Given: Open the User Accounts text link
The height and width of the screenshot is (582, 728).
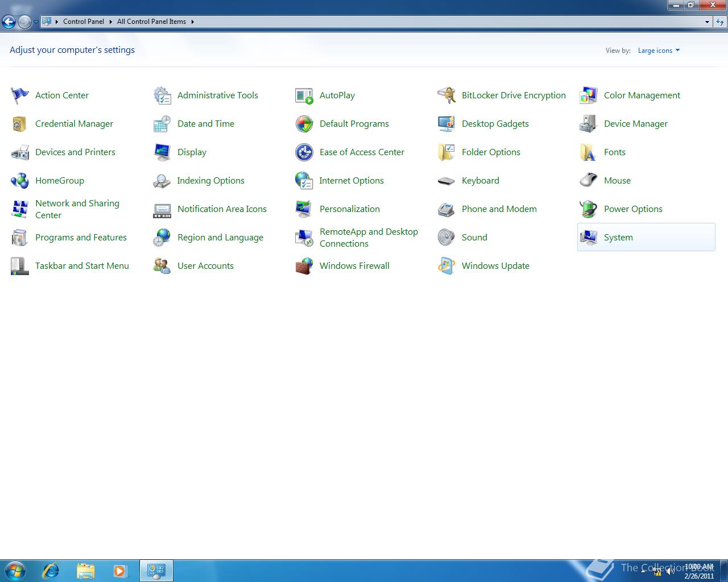Looking at the screenshot, I should (205, 266).
